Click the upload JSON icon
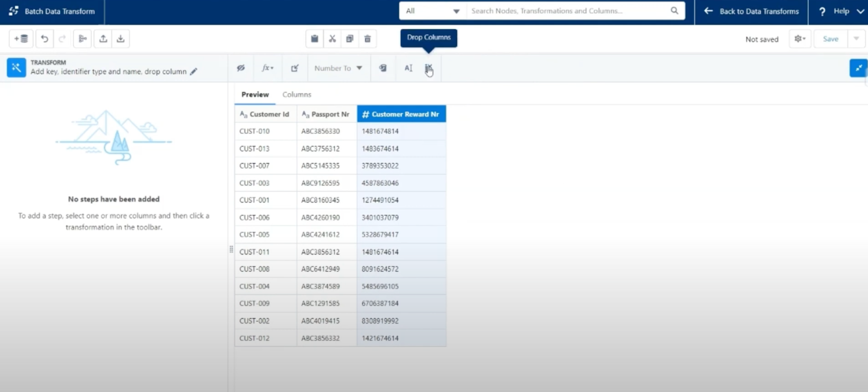Viewport: 868px width, 392px height. click(x=103, y=38)
